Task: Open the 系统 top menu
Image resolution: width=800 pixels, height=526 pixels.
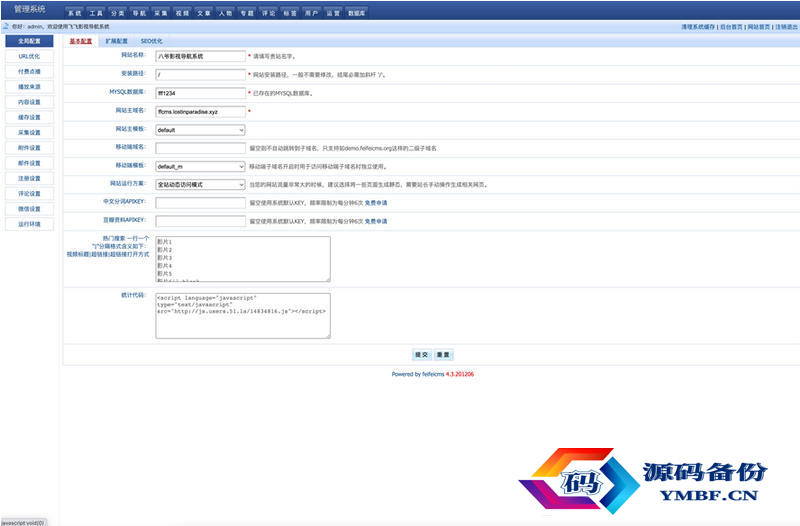Action: click(x=74, y=13)
